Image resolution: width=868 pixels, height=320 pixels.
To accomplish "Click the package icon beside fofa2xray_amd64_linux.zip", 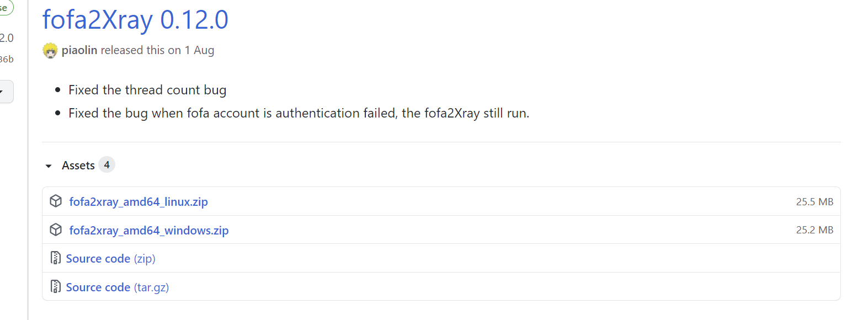I will [x=56, y=201].
